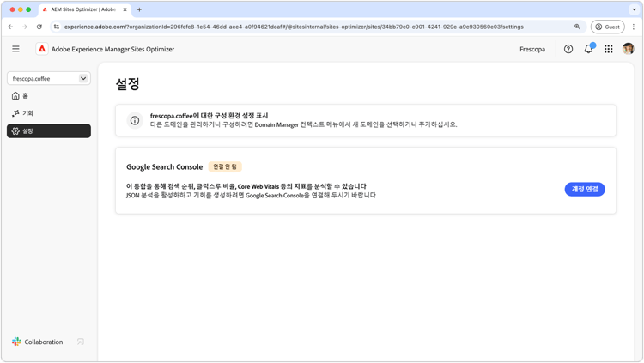Open the browser three-dot menu
The height and width of the screenshot is (363, 644).
(x=634, y=27)
